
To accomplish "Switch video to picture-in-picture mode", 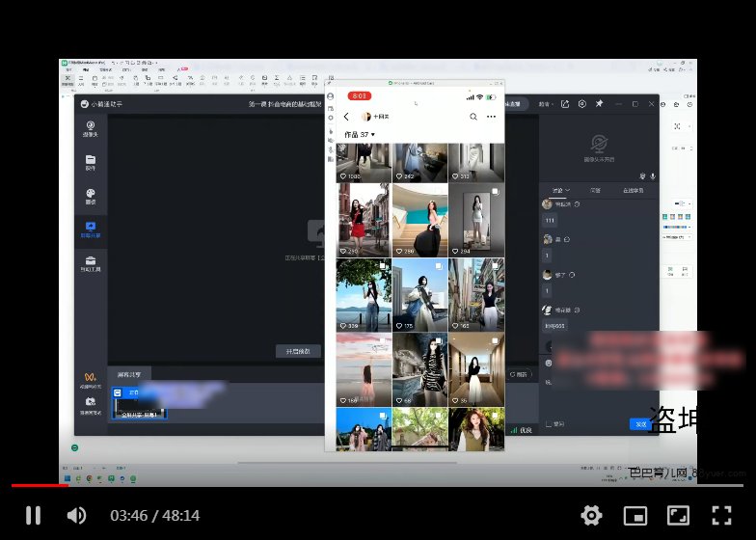I will [x=634, y=516].
